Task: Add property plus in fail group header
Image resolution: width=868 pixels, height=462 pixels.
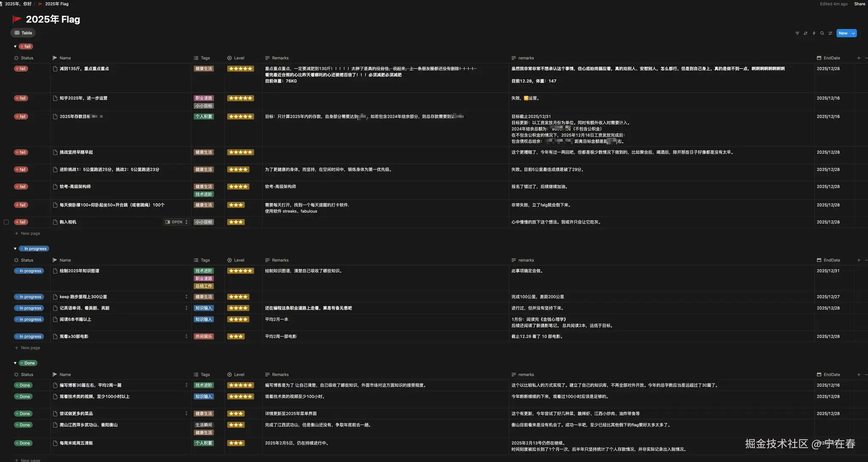Action: [859, 58]
